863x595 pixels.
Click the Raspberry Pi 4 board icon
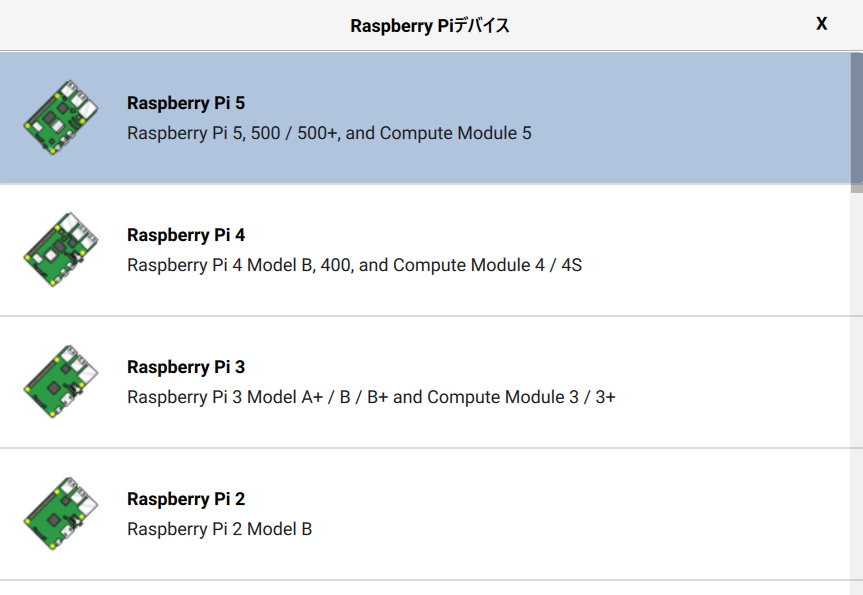(x=61, y=249)
